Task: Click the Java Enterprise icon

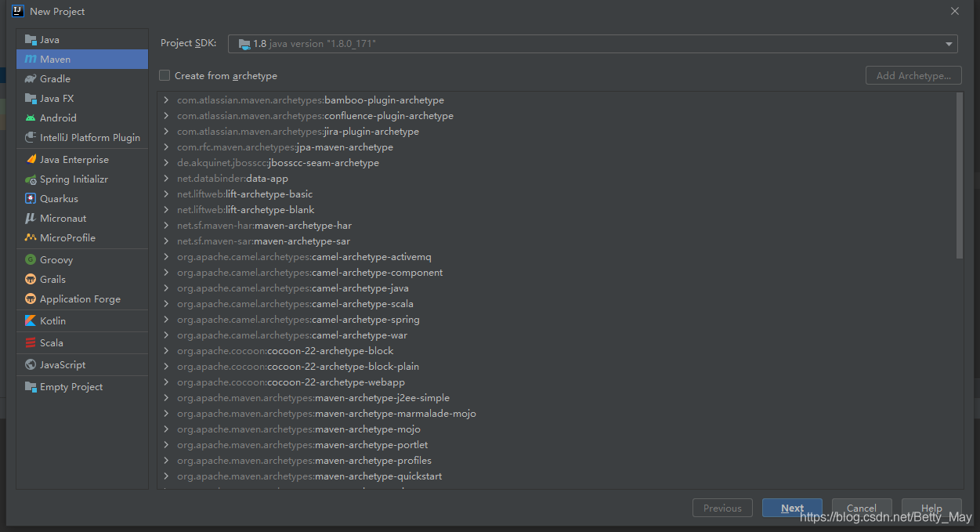Action: [31, 160]
